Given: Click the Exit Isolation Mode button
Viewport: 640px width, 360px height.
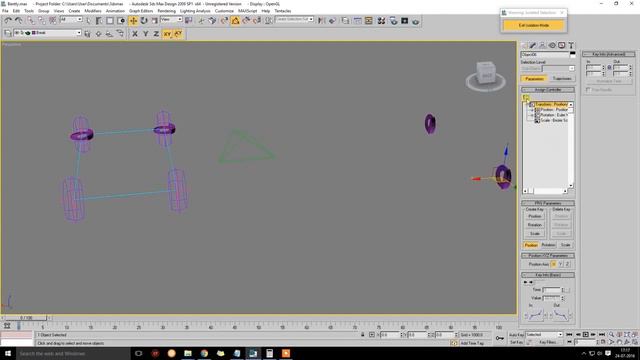Looking at the screenshot, I should click(x=533, y=25).
